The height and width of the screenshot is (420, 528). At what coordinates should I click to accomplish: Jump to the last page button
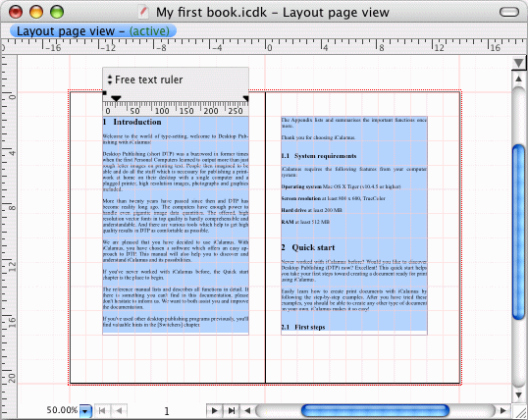(232, 410)
